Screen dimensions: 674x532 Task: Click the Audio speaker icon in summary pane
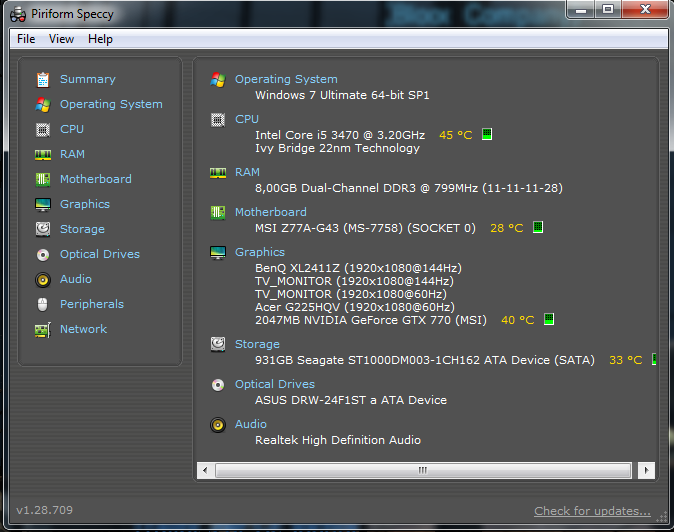coord(218,425)
